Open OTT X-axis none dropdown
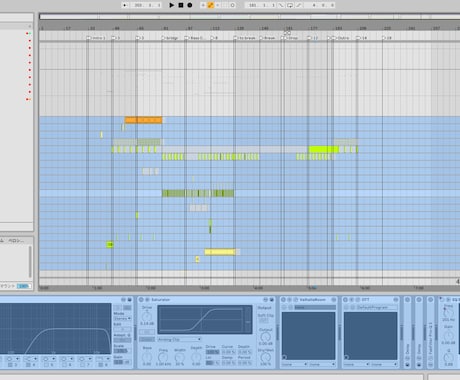The image size is (460, 380). (356, 364)
